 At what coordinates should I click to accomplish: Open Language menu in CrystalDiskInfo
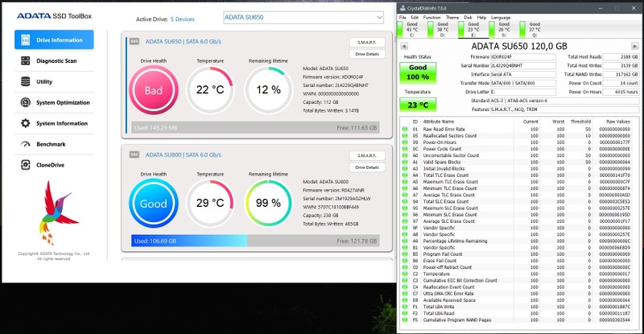click(x=501, y=18)
